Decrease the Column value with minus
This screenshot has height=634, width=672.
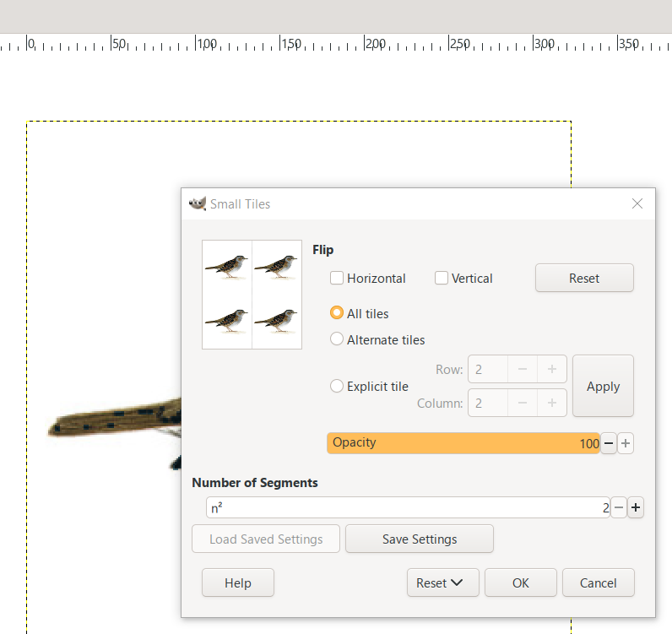click(523, 403)
